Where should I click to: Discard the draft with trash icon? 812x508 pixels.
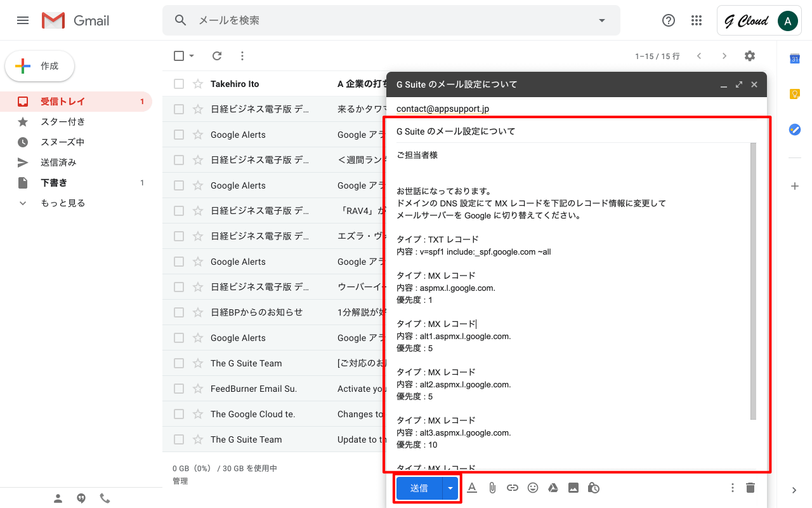tap(750, 488)
